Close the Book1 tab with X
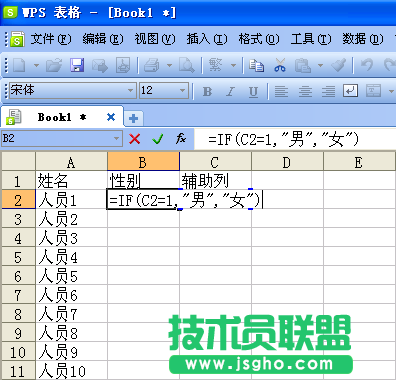 pyautogui.click(x=111, y=117)
